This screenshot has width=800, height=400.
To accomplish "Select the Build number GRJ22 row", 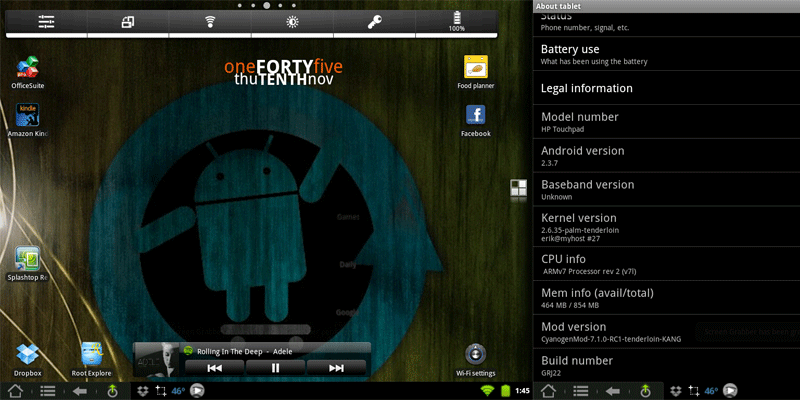I will coord(666,365).
